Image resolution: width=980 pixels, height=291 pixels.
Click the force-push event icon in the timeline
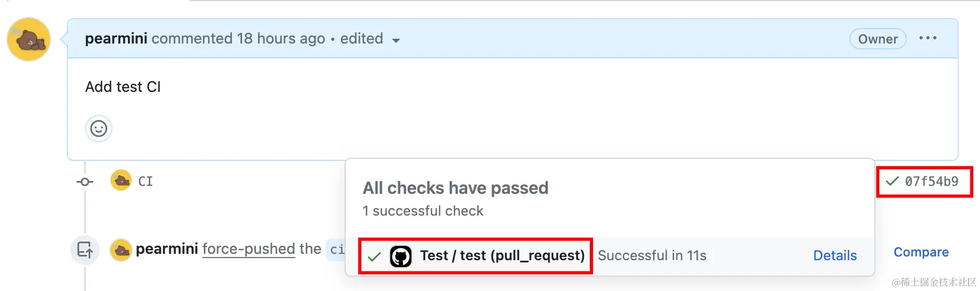click(x=85, y=250)
